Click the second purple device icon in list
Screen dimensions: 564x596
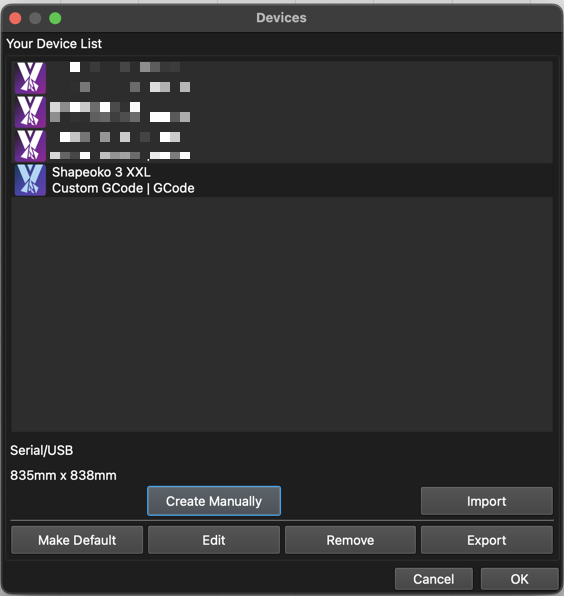click(30, 112)
